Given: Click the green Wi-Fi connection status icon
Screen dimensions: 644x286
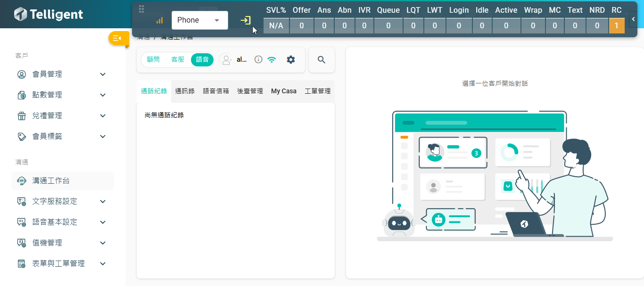Looking at the screenshot, I should tap(272, 59).
